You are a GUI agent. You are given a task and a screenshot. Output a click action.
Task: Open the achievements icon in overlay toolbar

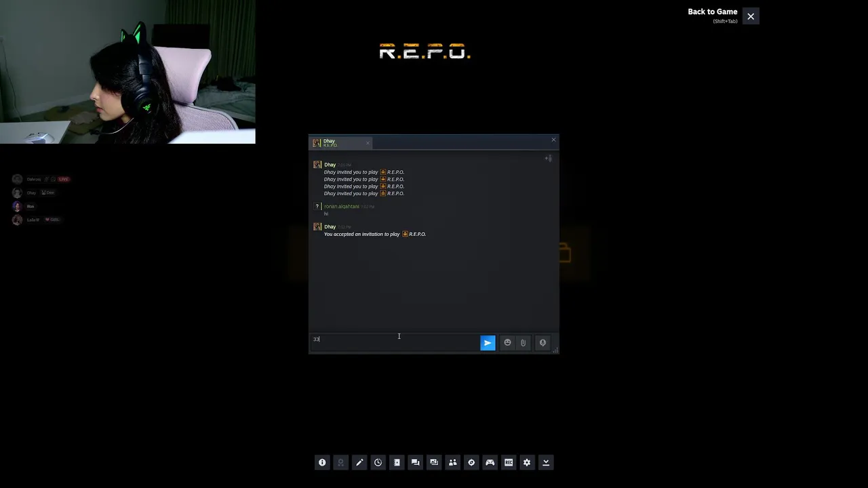341,462
